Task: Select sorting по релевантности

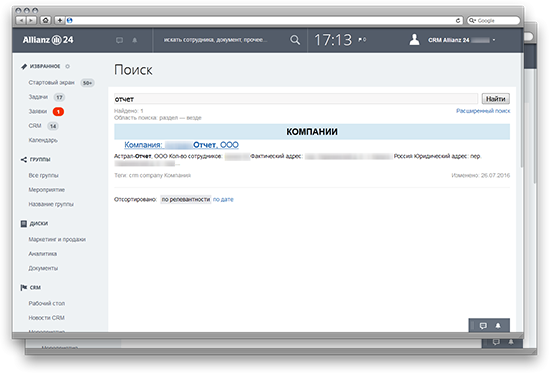Action: 186,199
